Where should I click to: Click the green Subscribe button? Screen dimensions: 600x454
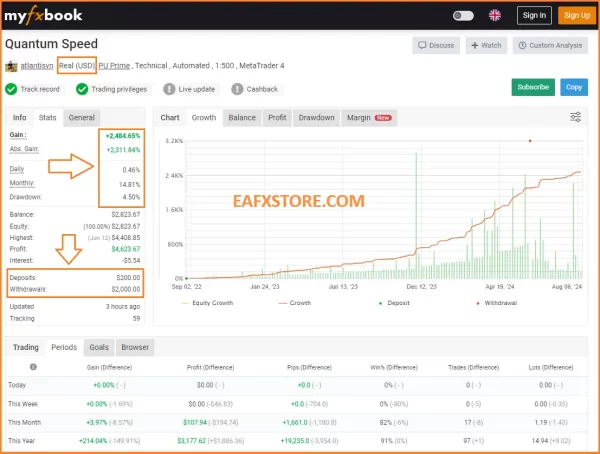533,87
